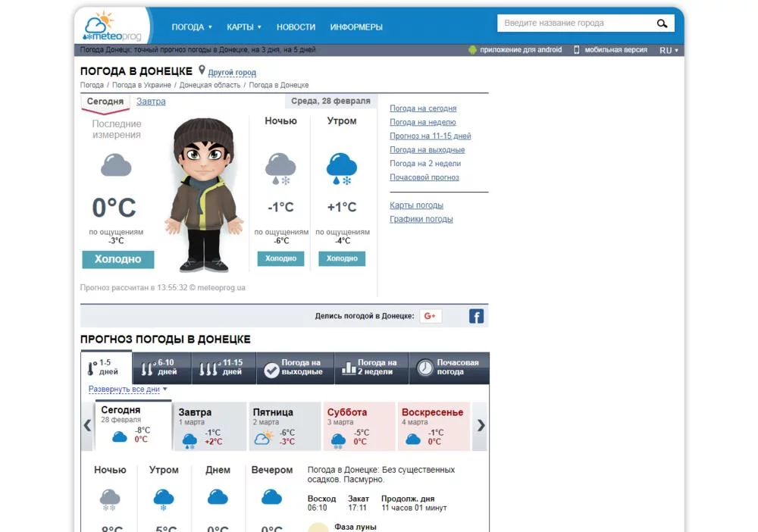Select the Пятница 2 марта day card
758x532 pixels.
pyautogui.click(x=284, y=426)
